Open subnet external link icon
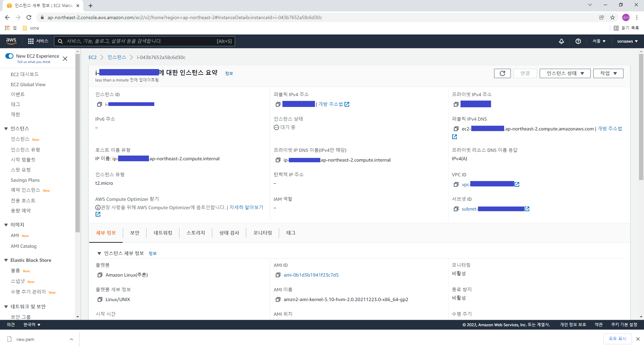Viewport: 644px width, 348px height. [527, 209]
